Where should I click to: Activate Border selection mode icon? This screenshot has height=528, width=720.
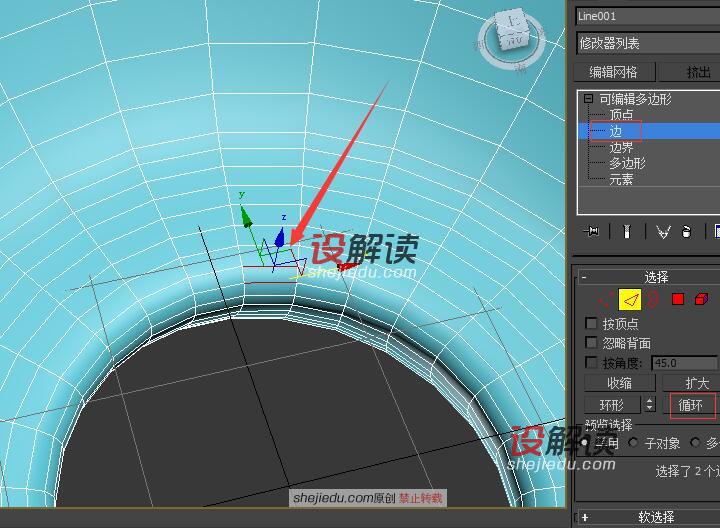point(652,300)
